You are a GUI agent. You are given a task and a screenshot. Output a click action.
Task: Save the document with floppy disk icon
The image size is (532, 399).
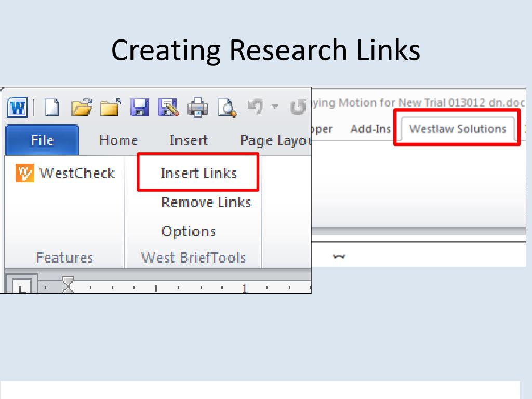point(140,108)
